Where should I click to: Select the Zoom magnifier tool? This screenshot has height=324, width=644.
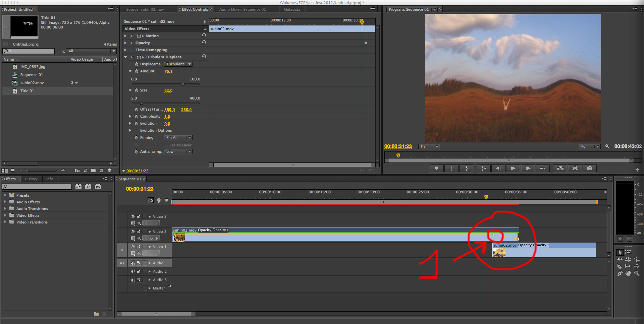click(637, 273)
